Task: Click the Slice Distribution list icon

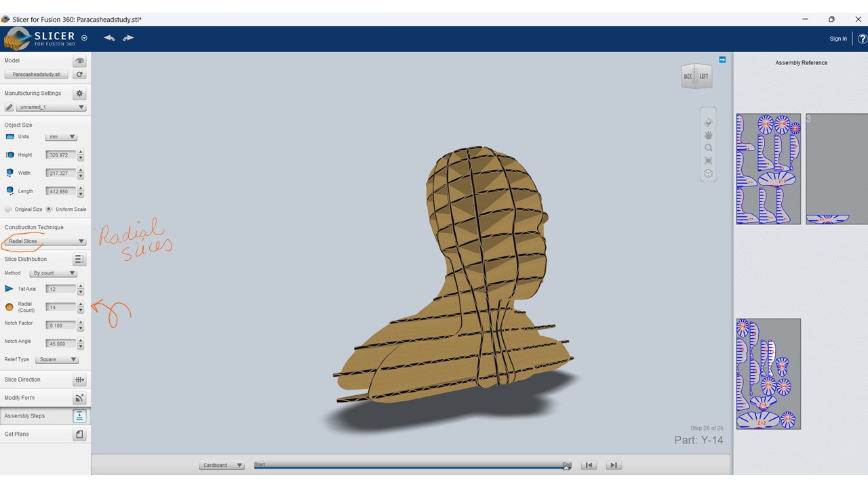Action: [79, 260]
